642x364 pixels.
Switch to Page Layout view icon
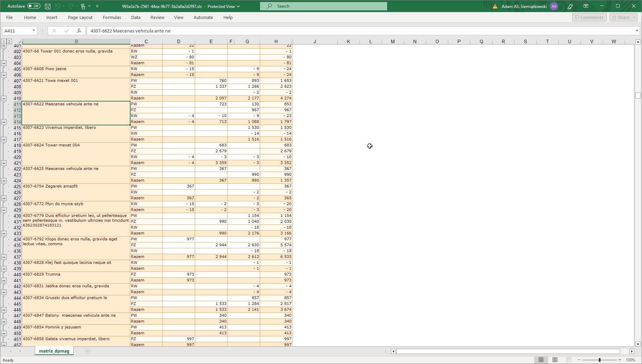pyautogui.click(x=555, y=360)
